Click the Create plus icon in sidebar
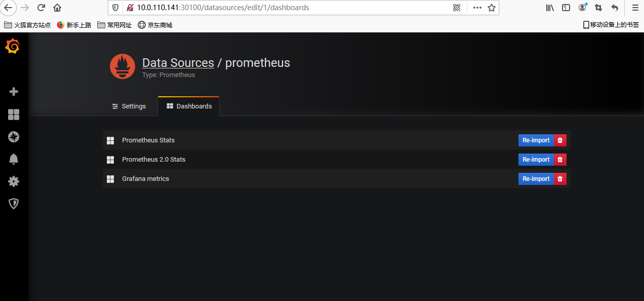This screenshot has height=301, width=644. coord(14,92)
